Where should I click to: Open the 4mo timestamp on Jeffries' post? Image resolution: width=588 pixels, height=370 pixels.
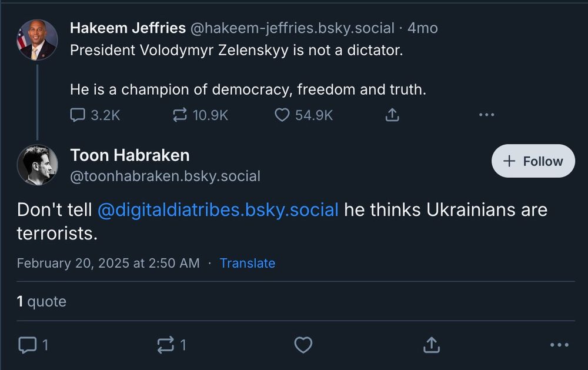coord(422,28)
